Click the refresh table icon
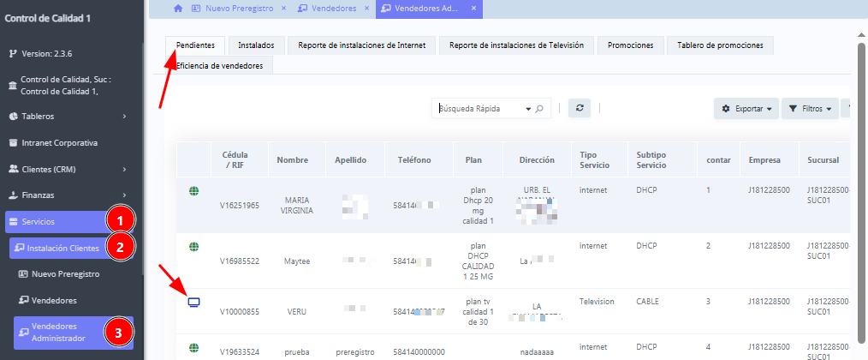 coord(580,109)
